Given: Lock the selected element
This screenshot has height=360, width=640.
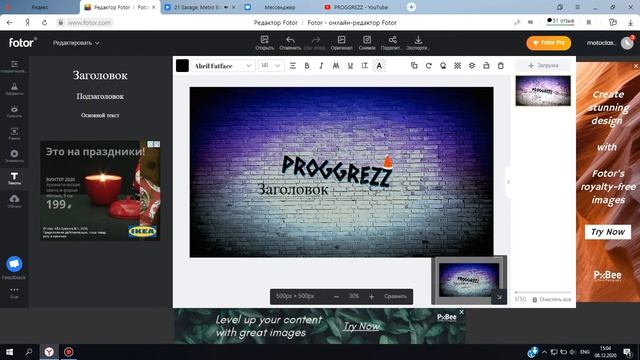Looking at the screenshot, I should 486,66.
